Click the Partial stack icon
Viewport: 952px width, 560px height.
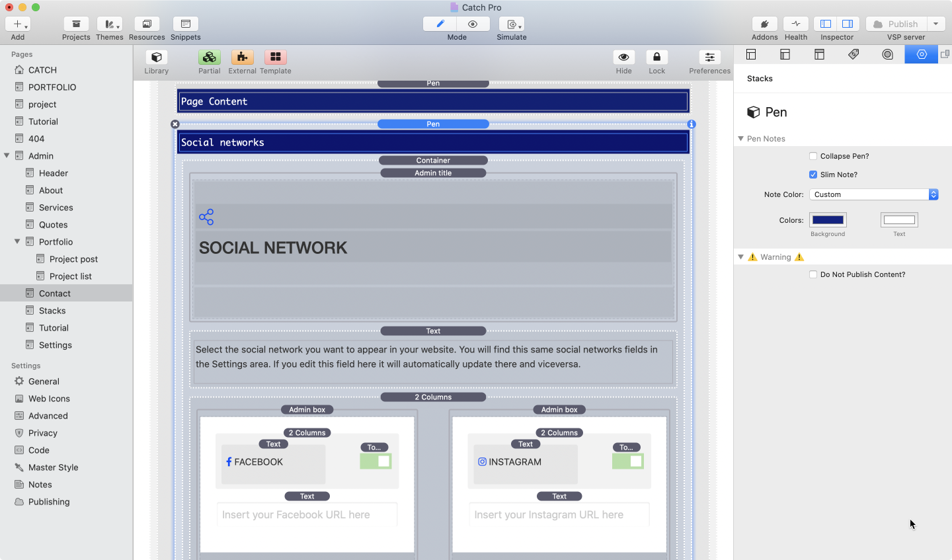(209, 58)
